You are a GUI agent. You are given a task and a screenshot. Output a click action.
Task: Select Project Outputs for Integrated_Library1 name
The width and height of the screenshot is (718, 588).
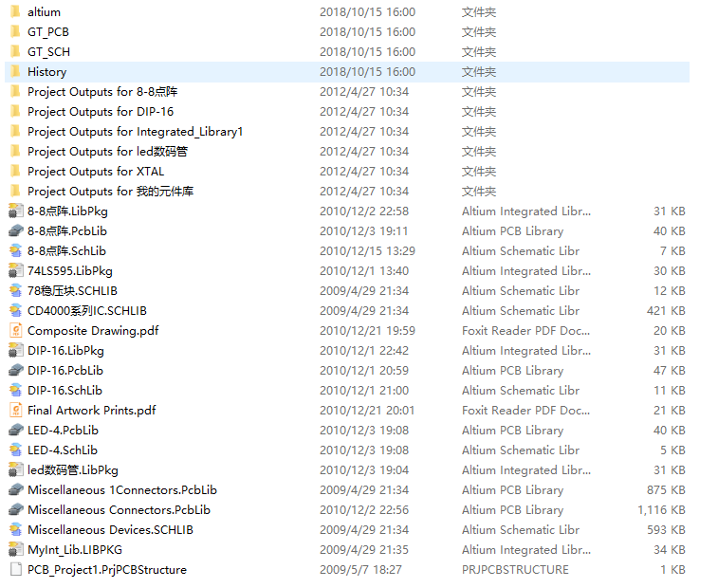coord(135,132)
